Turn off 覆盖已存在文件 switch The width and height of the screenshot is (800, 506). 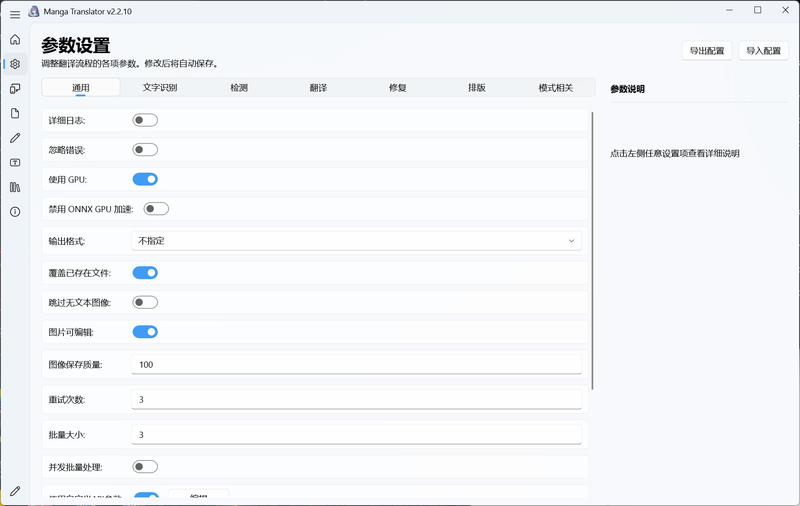tap(145, 273)
